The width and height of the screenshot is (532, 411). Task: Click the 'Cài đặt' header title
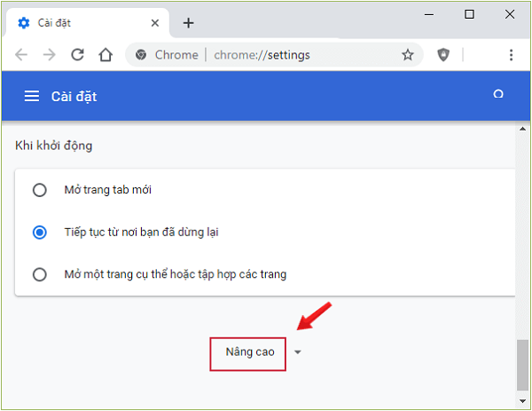coord(74,97)
